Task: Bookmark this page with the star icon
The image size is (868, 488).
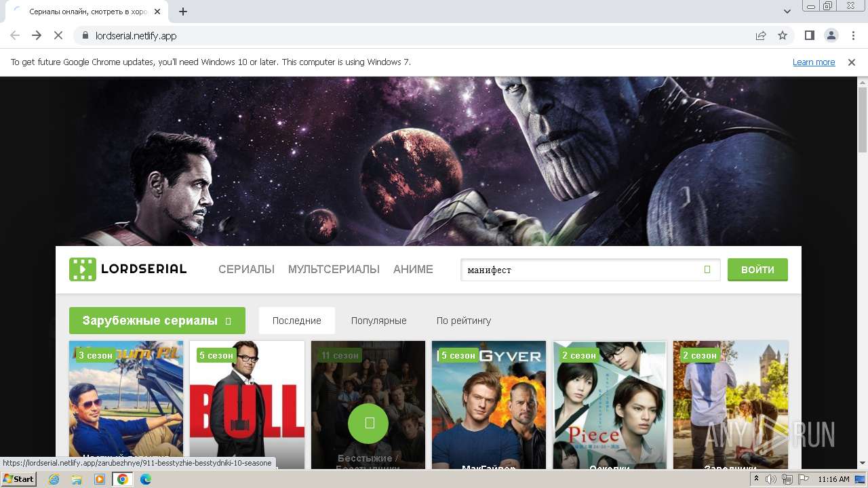Action: tap(783, 35)
